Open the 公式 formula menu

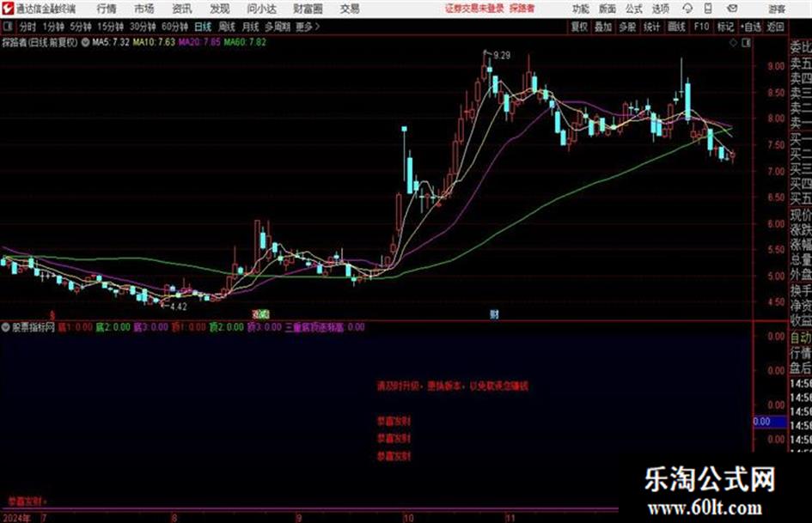point(634,9)
